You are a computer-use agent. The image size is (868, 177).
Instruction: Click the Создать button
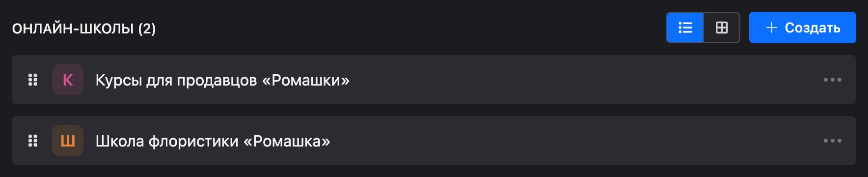pos(802,28)
